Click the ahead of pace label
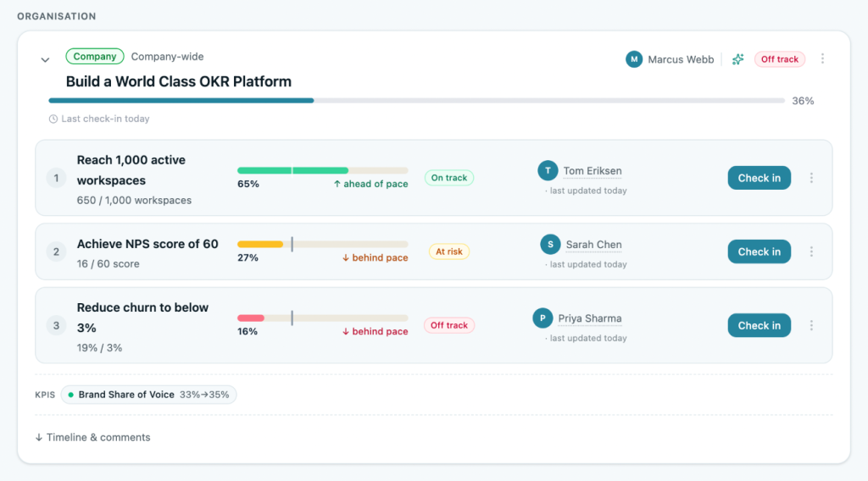The image size is (868, 481). [x=370, y=184]
